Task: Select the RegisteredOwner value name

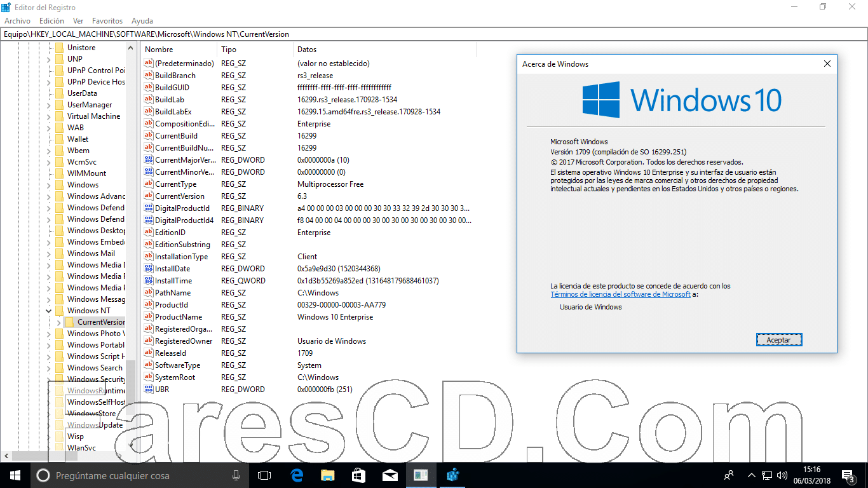Action: (184, 341)
